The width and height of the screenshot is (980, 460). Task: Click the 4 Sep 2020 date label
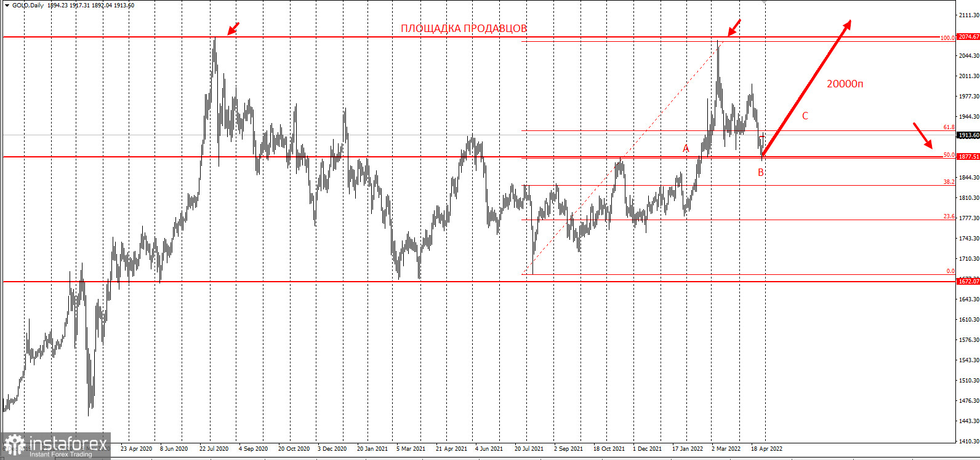click(x=253, y=449)
